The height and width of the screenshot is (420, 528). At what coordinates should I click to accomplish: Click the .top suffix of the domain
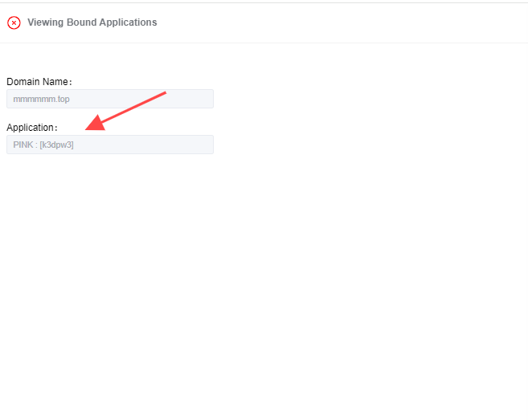(x=63, y=100)
